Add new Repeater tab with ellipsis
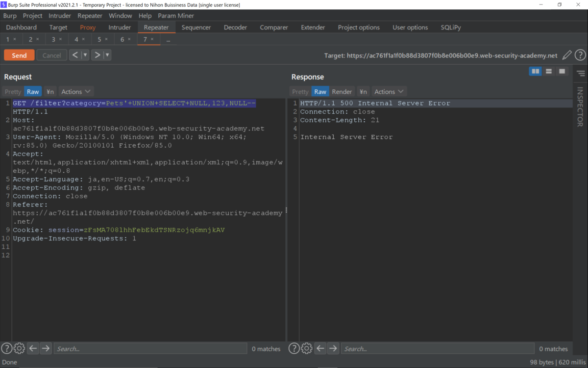Screen dimensions: 588x368 coord(168,40)
